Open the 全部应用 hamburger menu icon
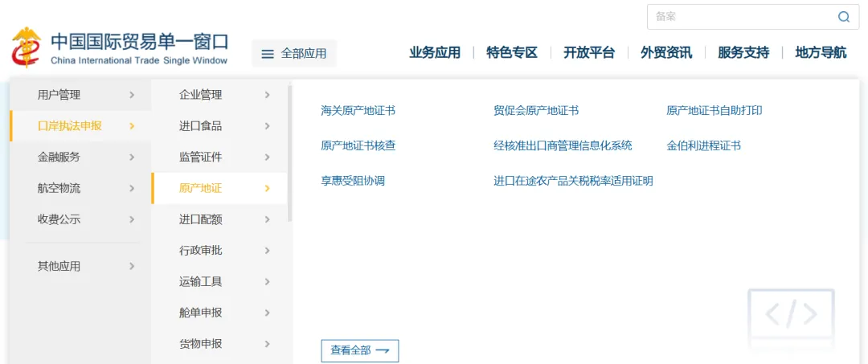 point(268,54)
